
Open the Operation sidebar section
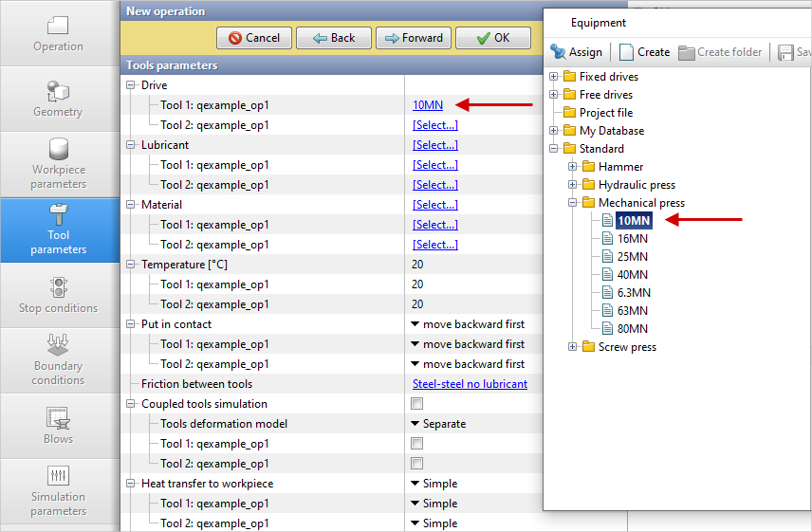pos(58,33)
